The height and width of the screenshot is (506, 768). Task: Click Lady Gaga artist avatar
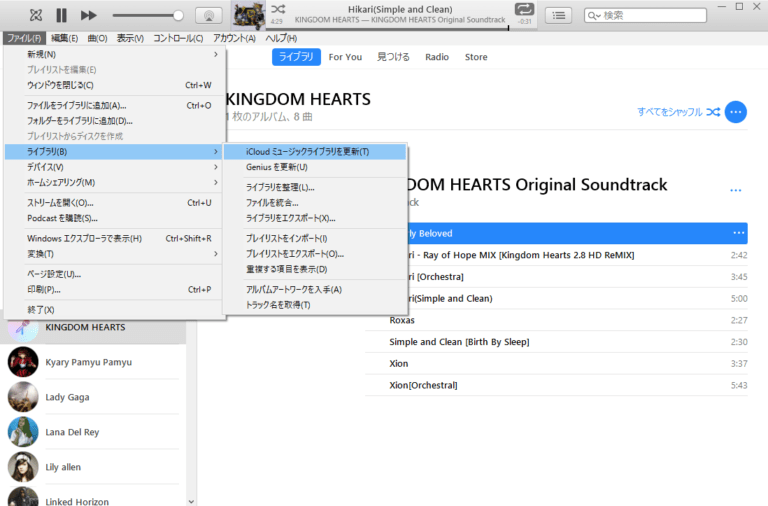[23, 397]
